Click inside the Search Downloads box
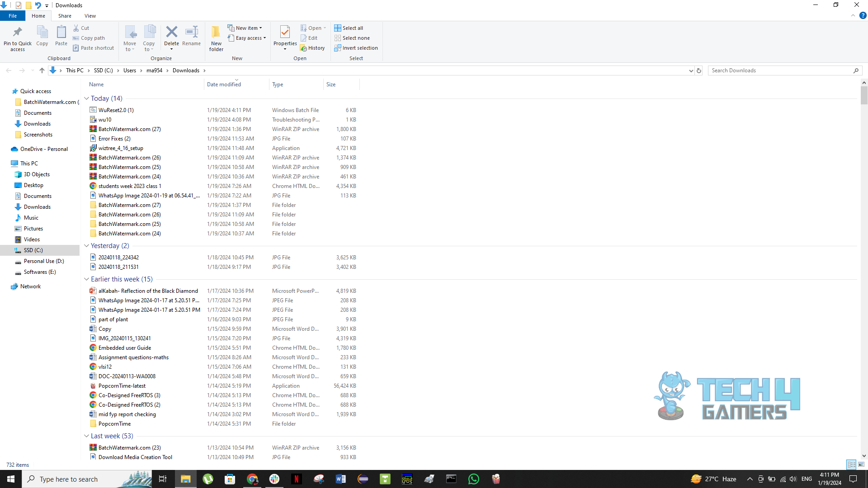The image size is (868, 488). (x=782, y=70)
